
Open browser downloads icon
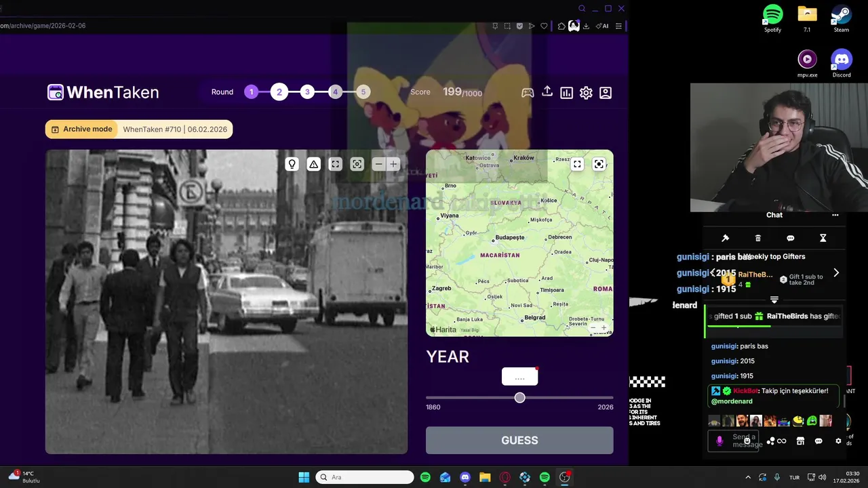point(586,26)
